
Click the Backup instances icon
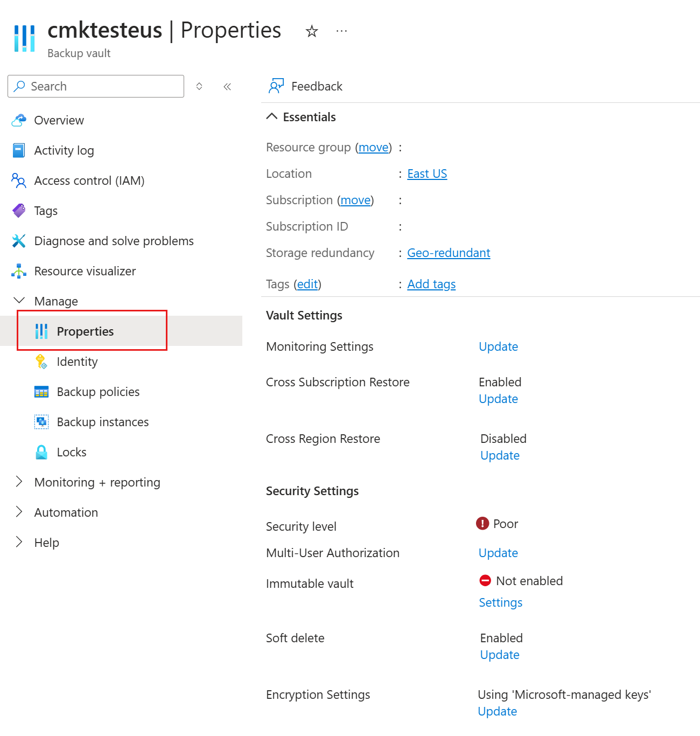tap(41, 422)
